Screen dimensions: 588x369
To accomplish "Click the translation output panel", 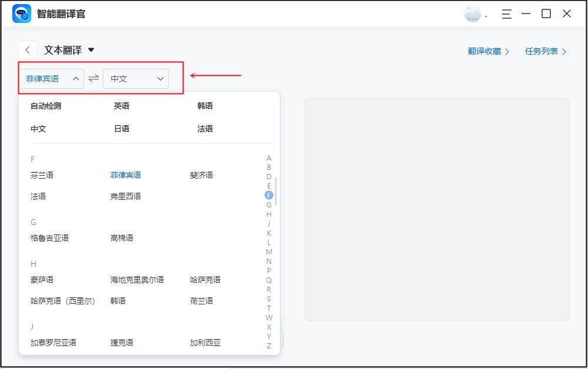I will [436, 209].
